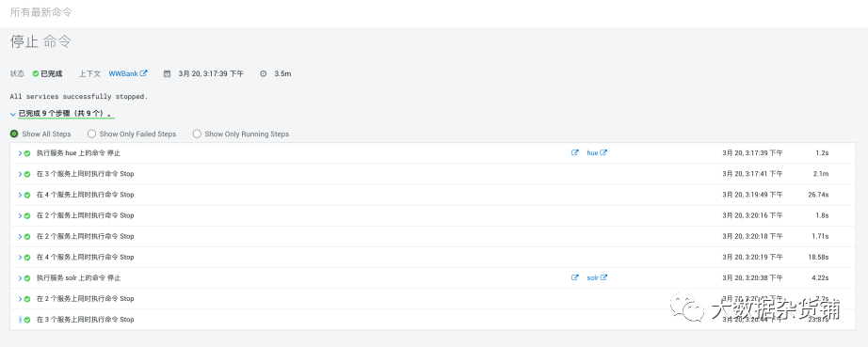The height and width of the screenshot is (347, 868).
Task: Click green check icon on 3:19:49 row
Action: 27,195
